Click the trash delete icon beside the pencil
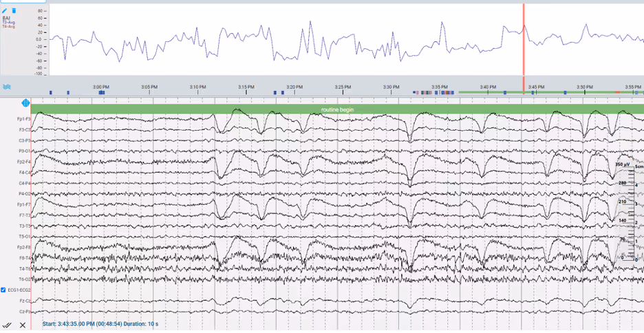Image resolution: width=644 pixels, height=333 pixels. click(x=14, y=11)
